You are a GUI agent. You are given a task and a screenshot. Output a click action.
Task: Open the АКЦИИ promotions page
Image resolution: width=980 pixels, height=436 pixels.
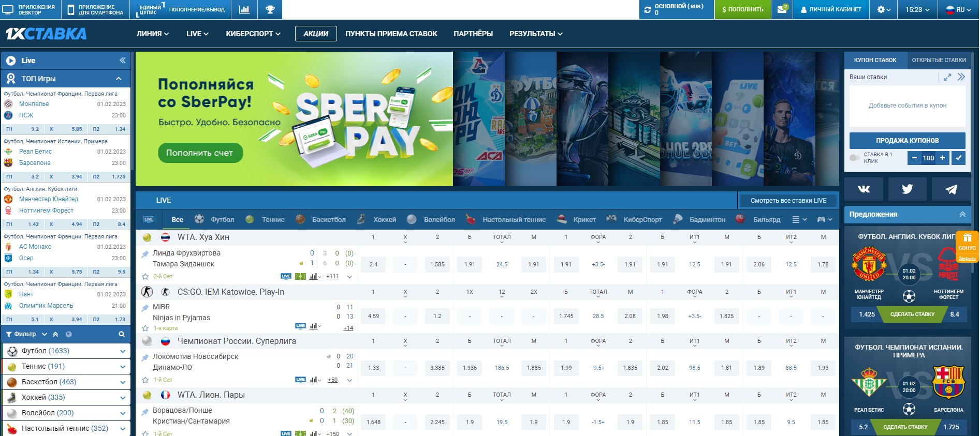click(x=316, y=34)
